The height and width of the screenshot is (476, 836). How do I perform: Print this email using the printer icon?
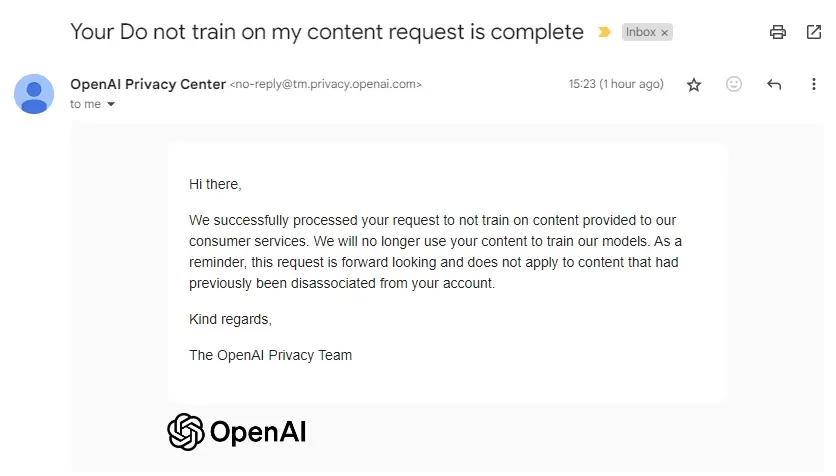pyautogui.click(x=778, y=32)
